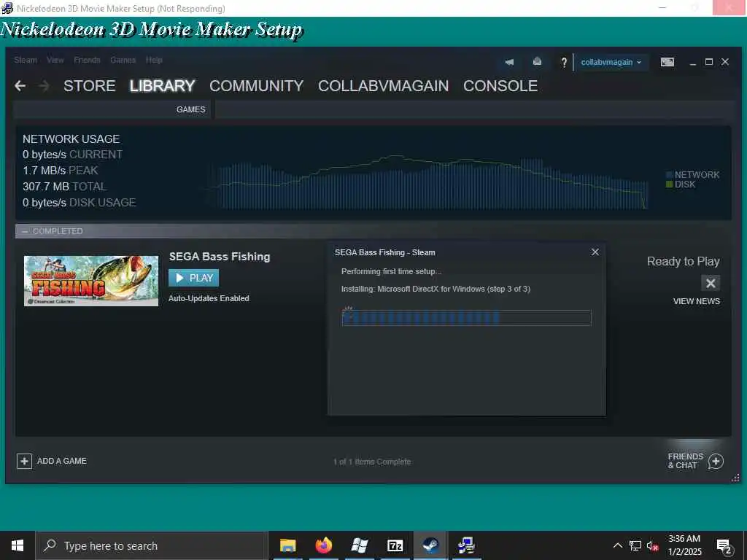Click the NETWORK USAGE heading
The image size is (747, 560).
point(71,139)
